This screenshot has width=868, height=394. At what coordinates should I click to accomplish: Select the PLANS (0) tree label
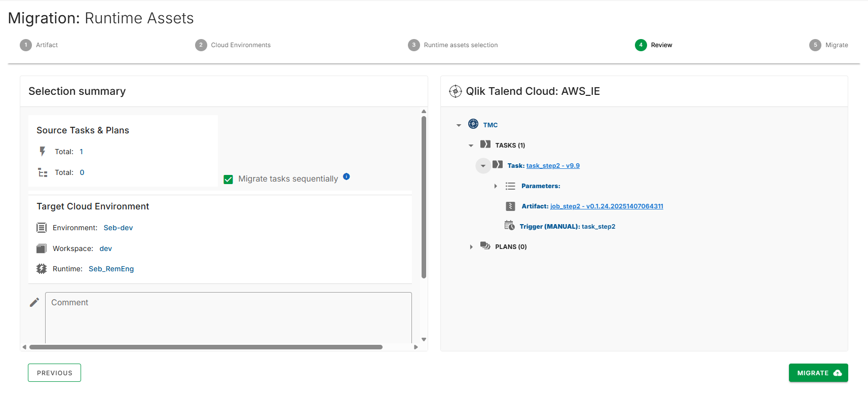pos(511,247)
